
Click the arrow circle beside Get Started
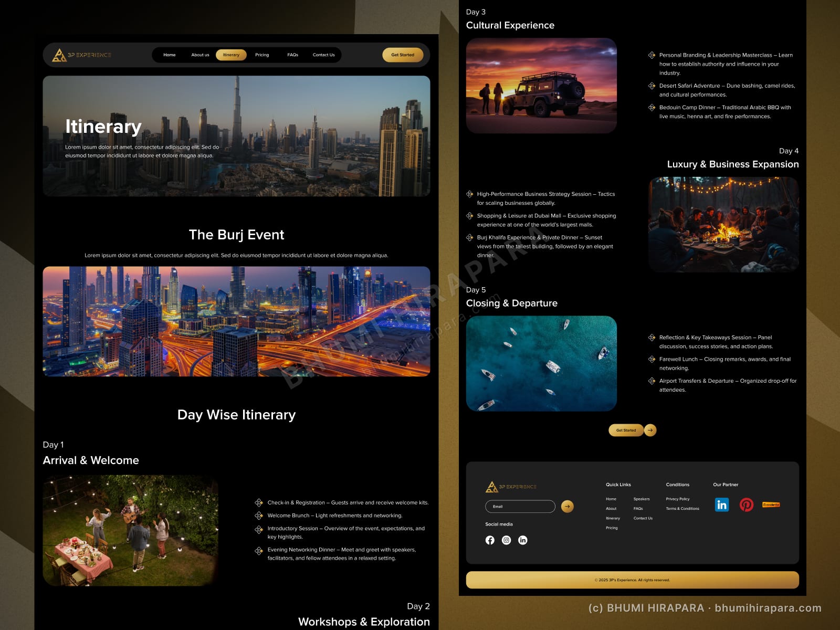pyautogui.click(x=650, y=430)
